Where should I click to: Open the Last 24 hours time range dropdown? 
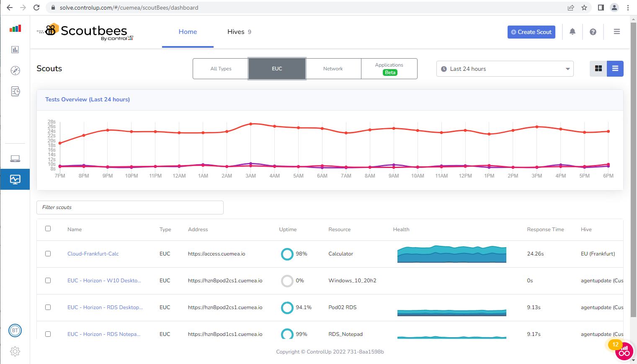click(x=505, y=68)
